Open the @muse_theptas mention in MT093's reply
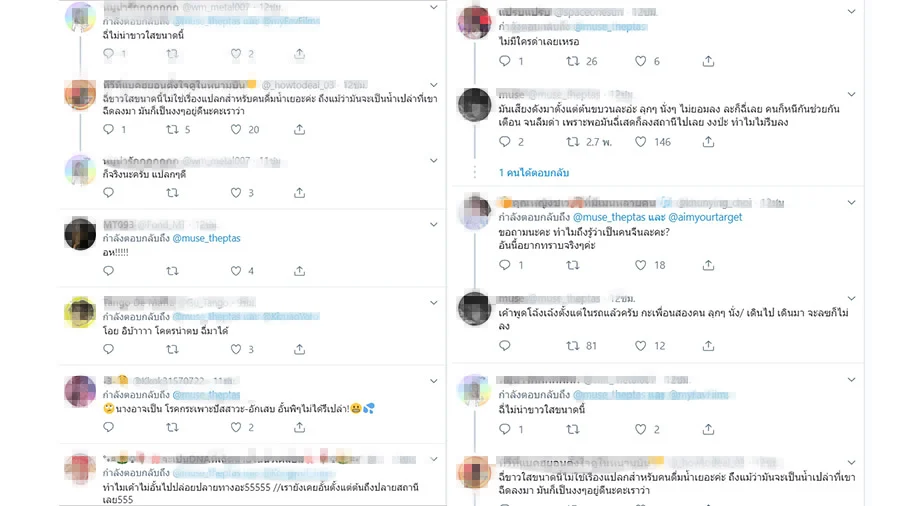Screen dimensions: 900x506 click(207, 238)
